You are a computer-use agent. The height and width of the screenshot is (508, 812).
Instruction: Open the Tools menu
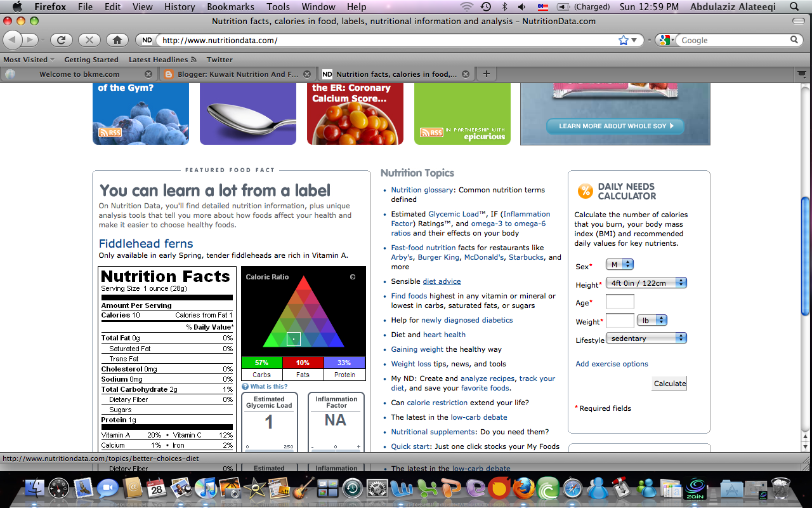(x=278, y=7)
